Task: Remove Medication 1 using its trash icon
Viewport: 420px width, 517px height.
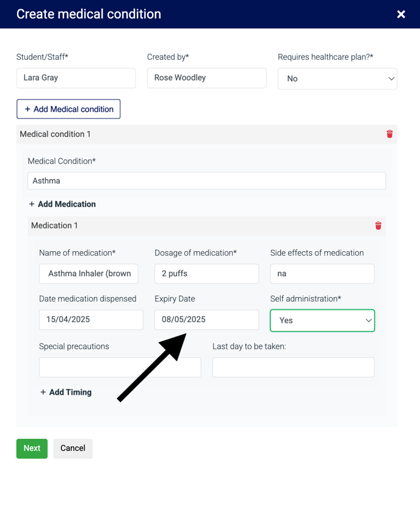Action: [378, 226]
